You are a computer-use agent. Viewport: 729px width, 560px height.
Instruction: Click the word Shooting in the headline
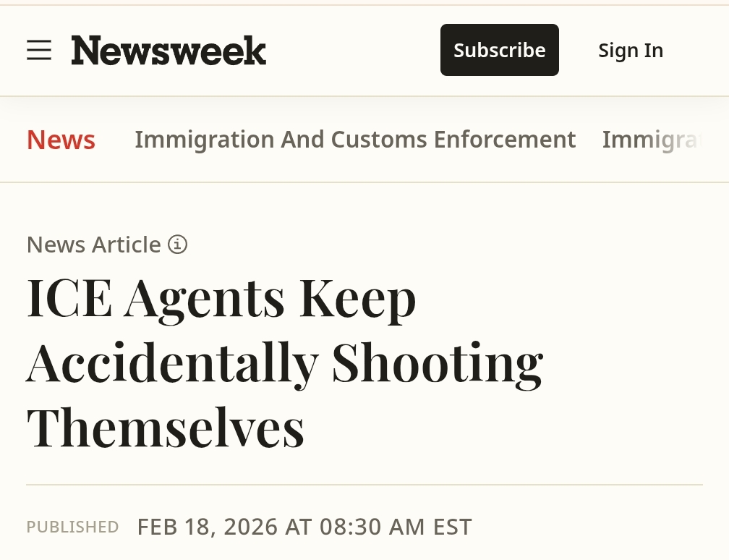pyautogui.click(x=437, y=362)
